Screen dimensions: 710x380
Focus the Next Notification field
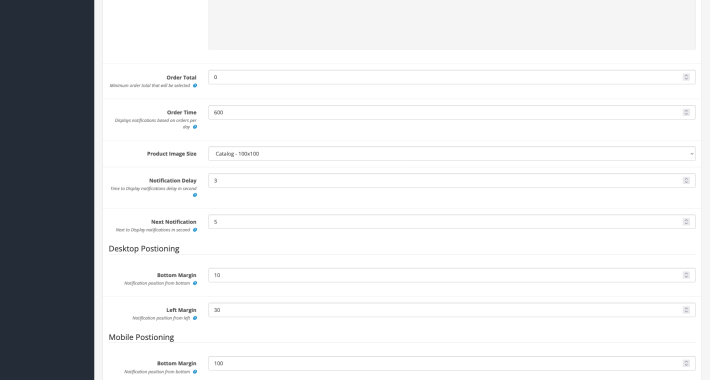pyautogui.click(x=451, y=222)
